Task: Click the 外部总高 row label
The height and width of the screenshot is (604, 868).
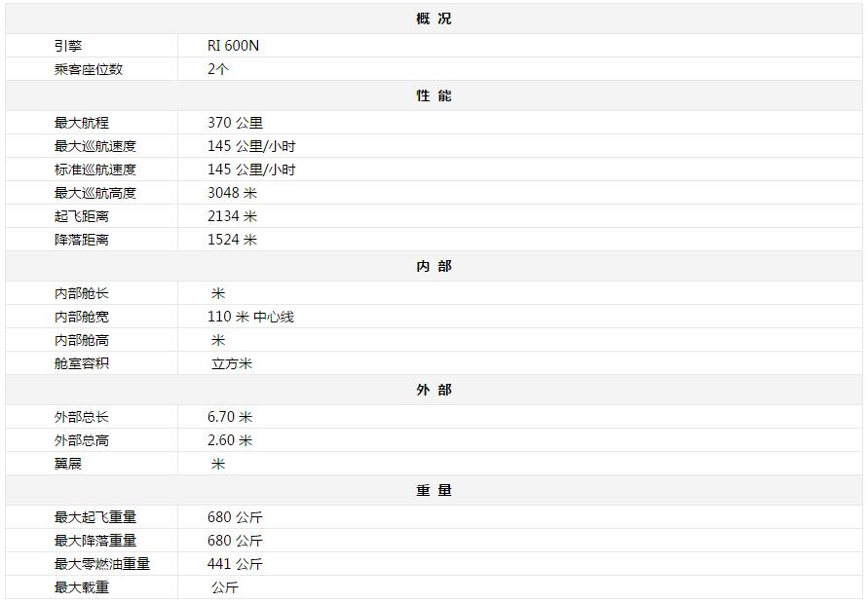Action: [x=82, y=440]
